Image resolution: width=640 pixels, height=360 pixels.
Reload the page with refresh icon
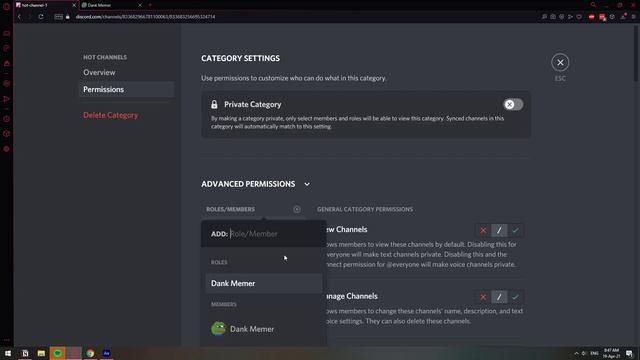(41, 17)
